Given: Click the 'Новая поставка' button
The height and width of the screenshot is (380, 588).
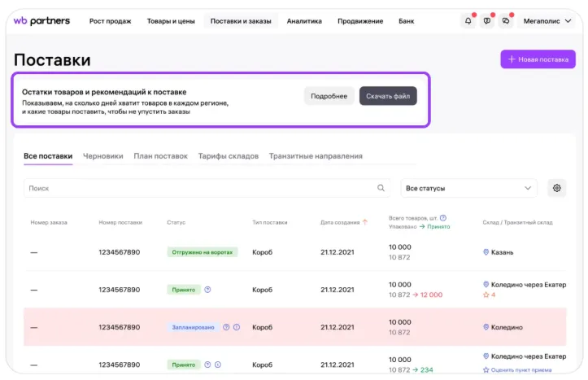Looking at the screenshot, I should tap(538, 59).
